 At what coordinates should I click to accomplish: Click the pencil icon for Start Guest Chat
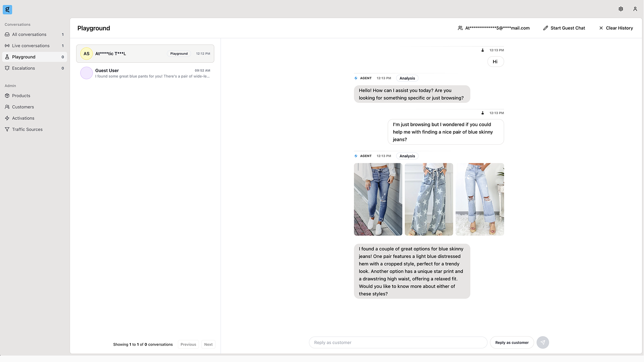pos(545,28)
